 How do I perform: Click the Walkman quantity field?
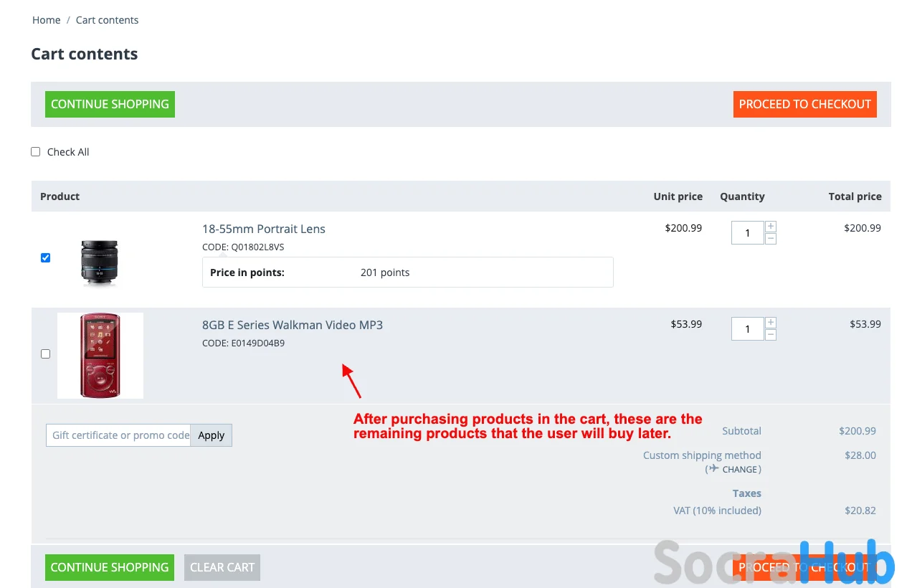pos(748,329)
